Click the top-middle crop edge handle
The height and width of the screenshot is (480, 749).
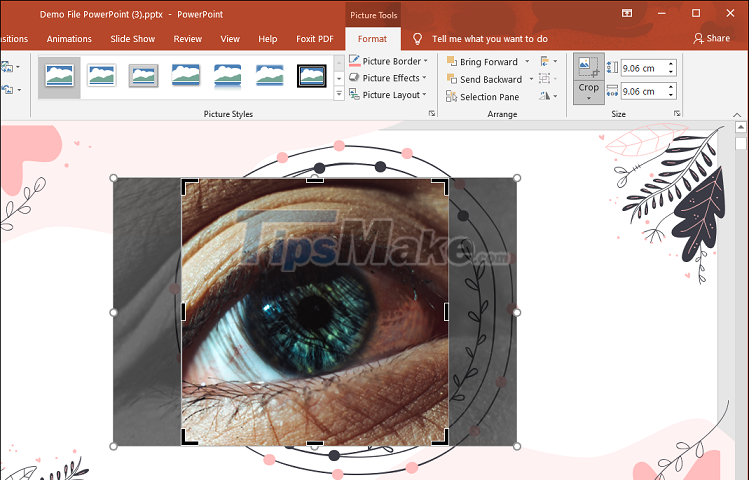315,181
